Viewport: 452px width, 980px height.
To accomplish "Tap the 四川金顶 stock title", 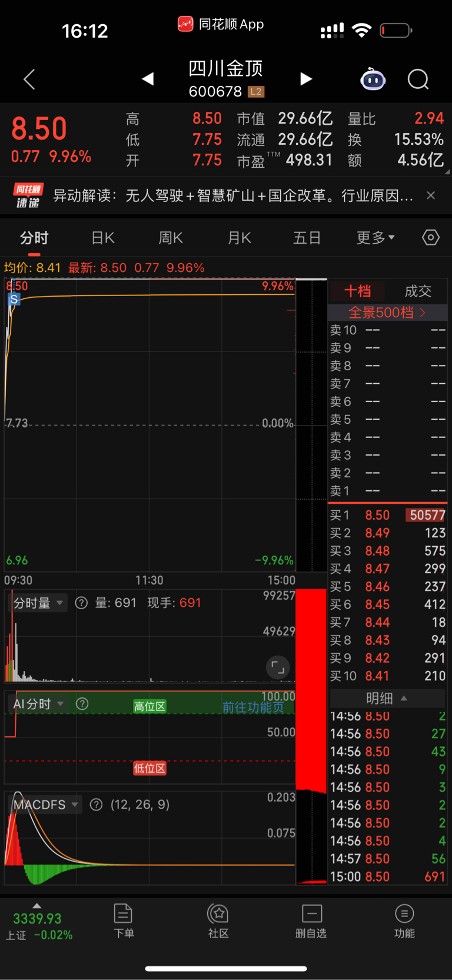I will 225,69.
